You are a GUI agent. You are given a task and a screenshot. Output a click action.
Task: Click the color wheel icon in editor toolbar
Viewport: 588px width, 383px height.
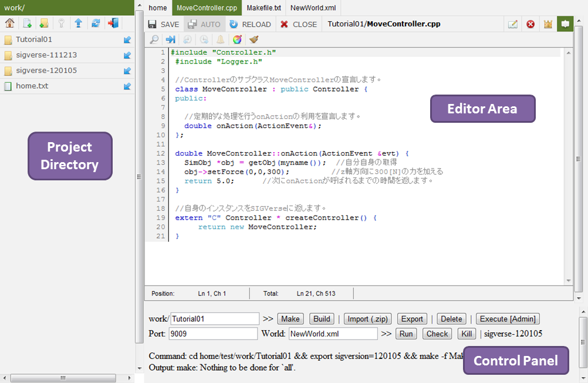[x=237, y=40]
